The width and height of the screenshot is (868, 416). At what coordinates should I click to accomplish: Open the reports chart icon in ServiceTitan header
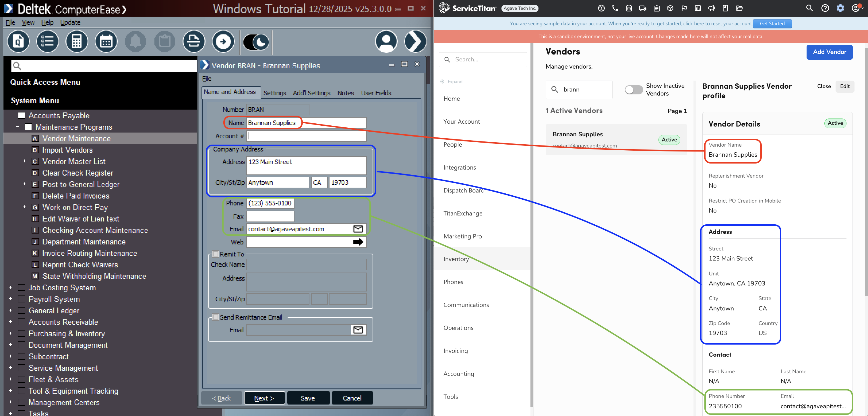tap(698, 8)
